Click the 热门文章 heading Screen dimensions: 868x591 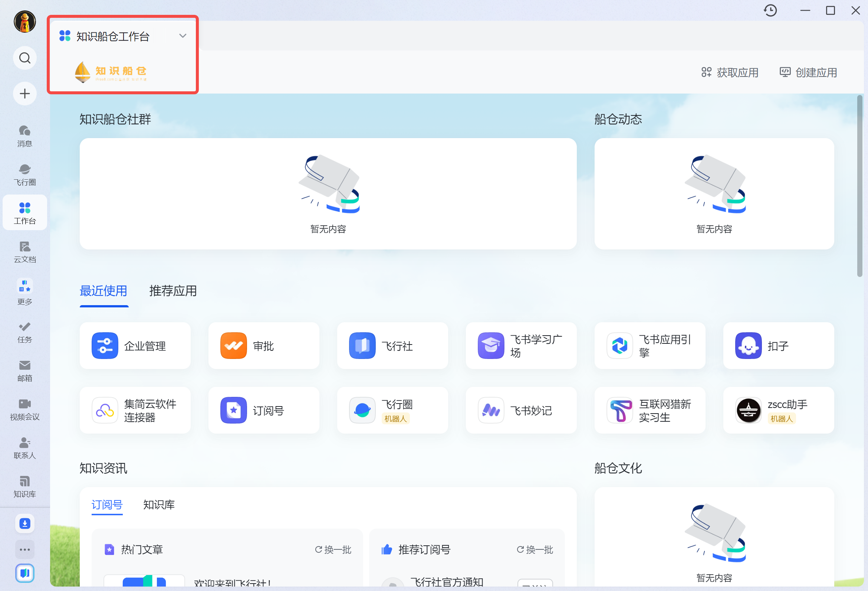[142, 549]
